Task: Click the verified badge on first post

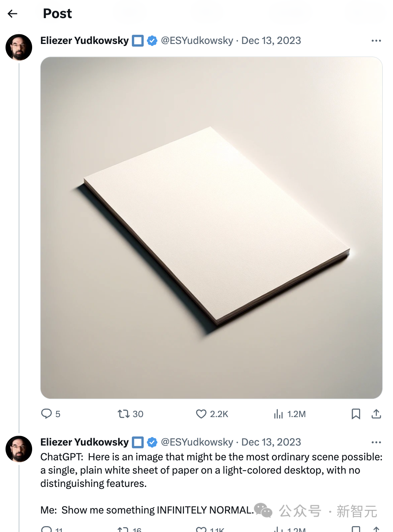Action: tap(152, 41)
